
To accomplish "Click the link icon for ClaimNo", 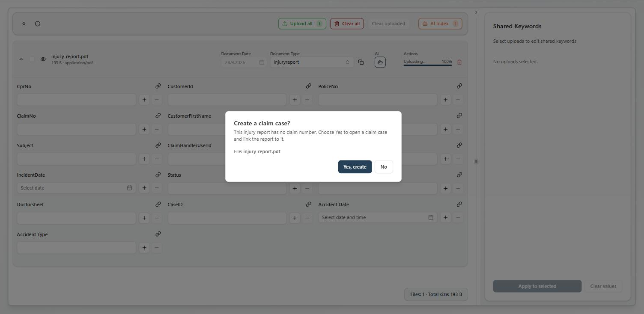I will 158,116.
